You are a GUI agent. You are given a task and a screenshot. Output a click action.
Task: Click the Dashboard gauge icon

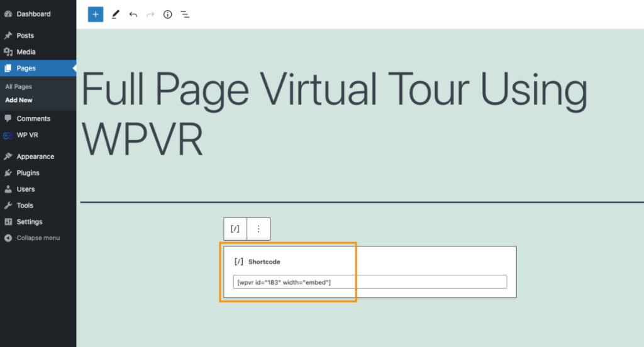[8, 14]
